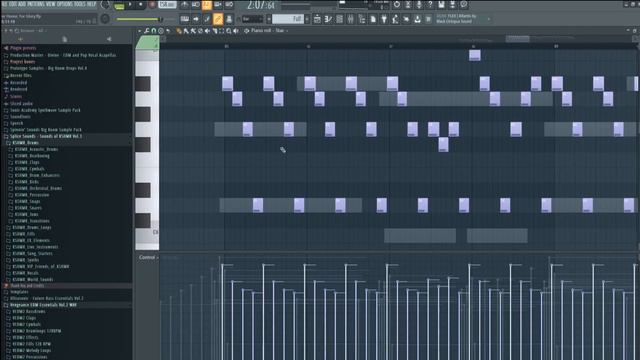Viewport: 640px width, 360px height.
Task: Click the Stop button in transport
Action: 141,4
